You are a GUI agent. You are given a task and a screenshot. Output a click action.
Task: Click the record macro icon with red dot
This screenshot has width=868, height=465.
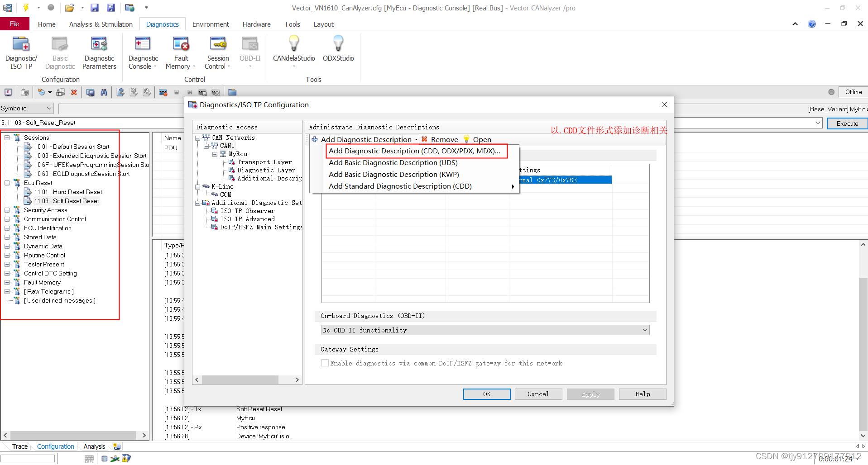[163, 92]
